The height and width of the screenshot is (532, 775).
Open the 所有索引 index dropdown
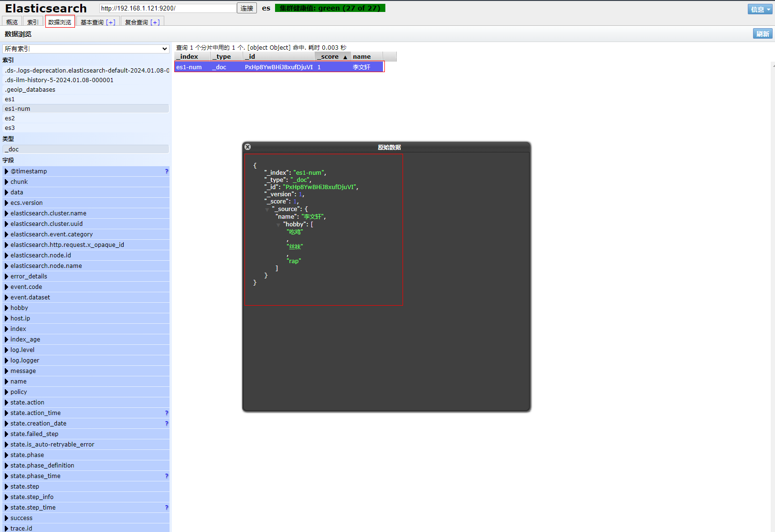(86, 49)
